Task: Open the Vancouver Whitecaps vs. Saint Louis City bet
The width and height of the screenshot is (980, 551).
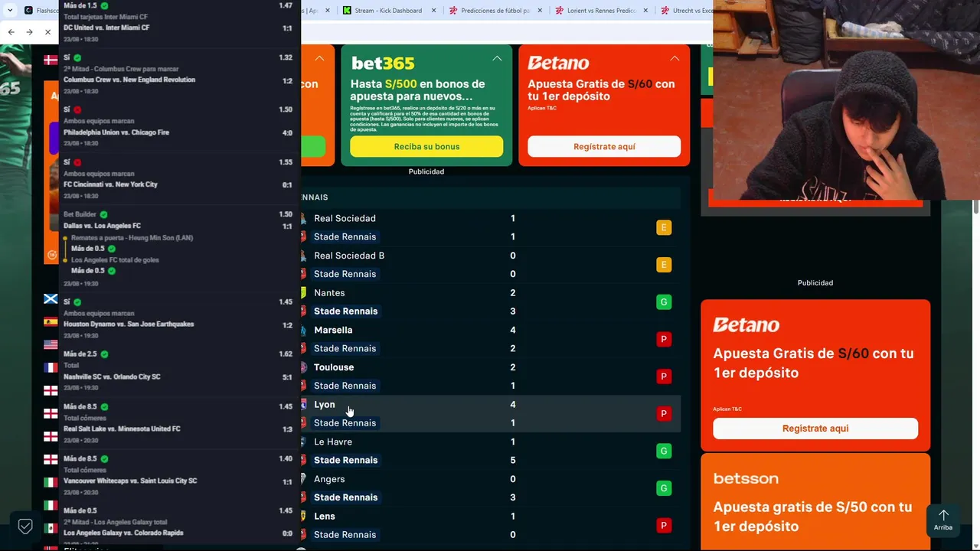Action: [x=130, y=481]
